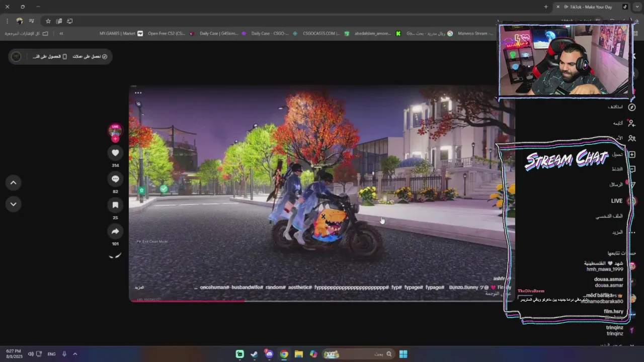
Task: Open film.hsry followed account
Action: coord(613,312)
